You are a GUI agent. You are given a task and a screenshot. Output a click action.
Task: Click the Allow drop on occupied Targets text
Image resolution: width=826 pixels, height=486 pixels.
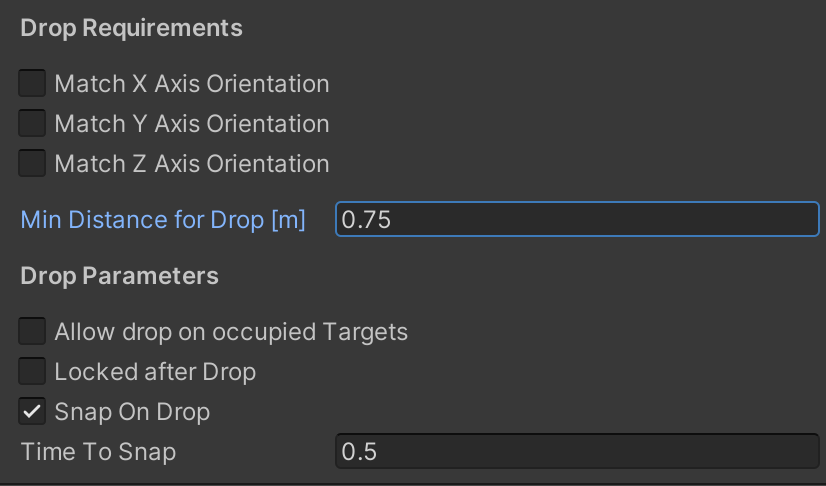231,332
